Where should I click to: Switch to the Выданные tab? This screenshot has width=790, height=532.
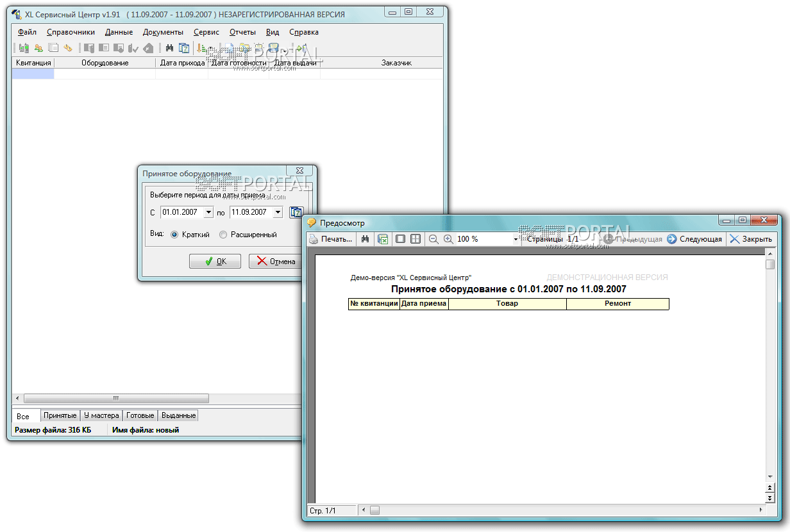178,415
